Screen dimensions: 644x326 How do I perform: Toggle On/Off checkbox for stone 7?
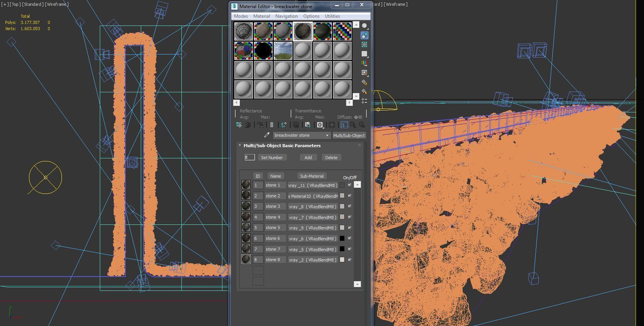tap(350, 249)
